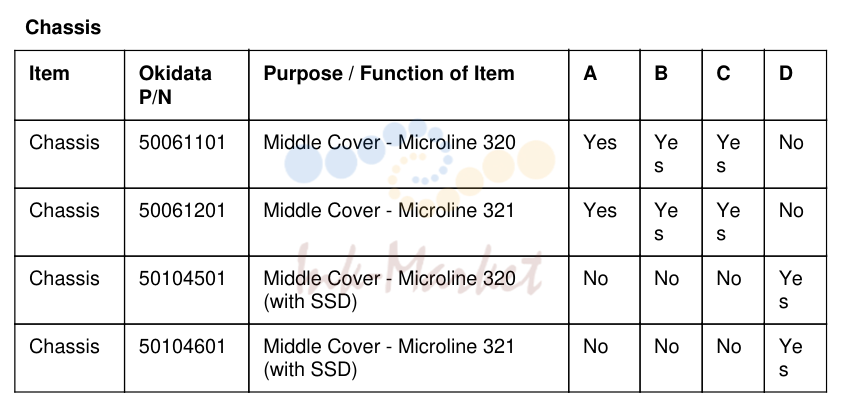Image resolution: width=842 pixels, height=412 pixels.
Task: Click the Chassis section heading
Action: (x=63, y=27)
